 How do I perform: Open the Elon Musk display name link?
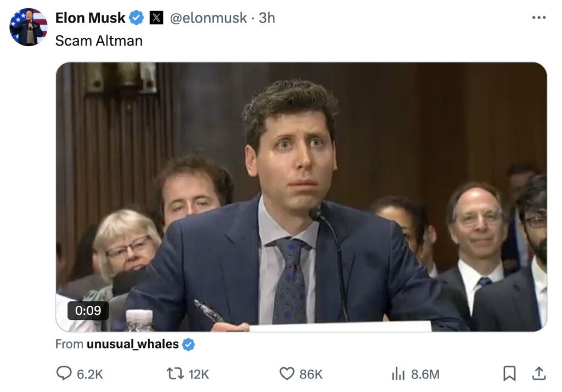90,18
